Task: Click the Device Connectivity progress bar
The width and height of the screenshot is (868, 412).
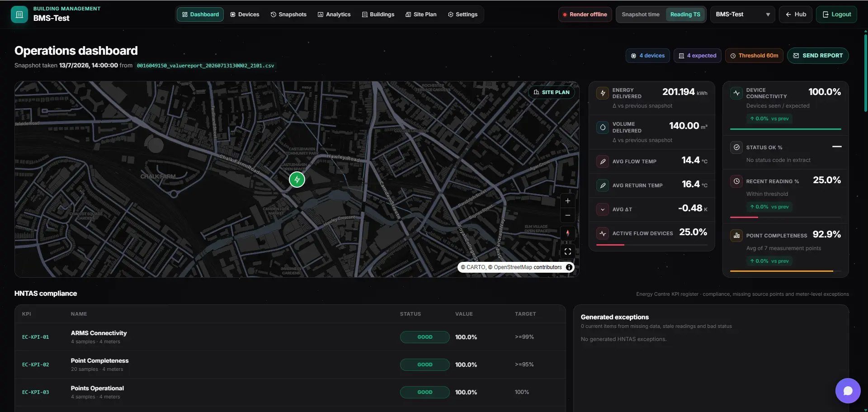Action: pos(786,129)
